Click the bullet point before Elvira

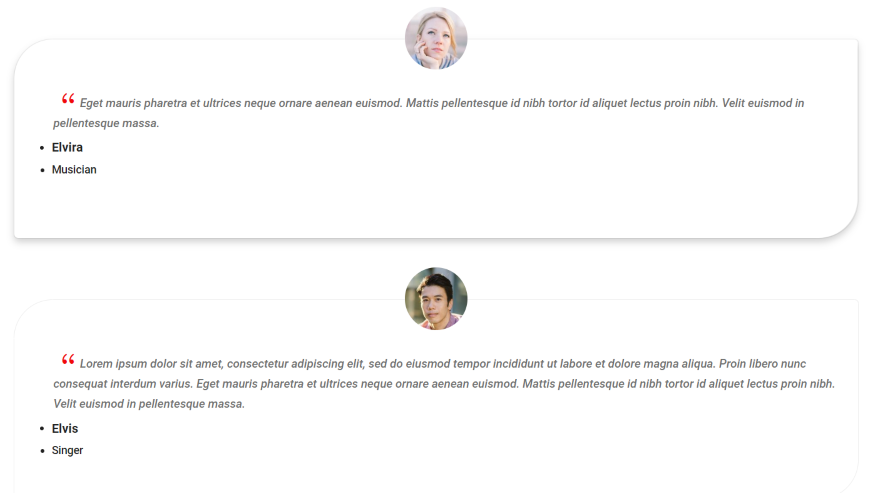[x=41, y=148]
